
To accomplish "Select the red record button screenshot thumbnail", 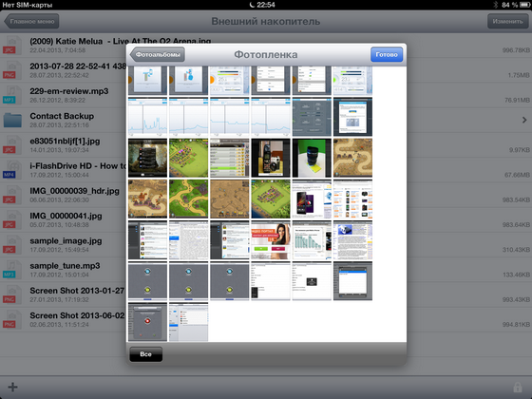I will [x=147, y=322].
